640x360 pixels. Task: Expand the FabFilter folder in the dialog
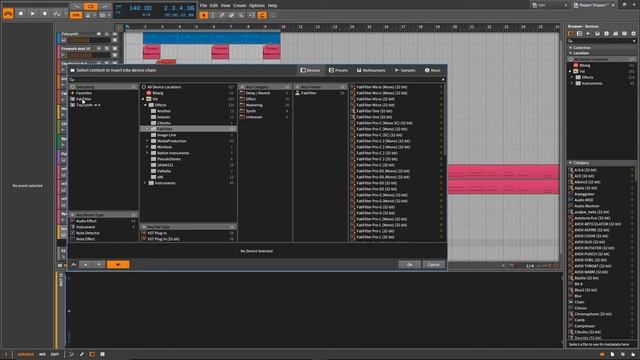[x=147, y=129]
